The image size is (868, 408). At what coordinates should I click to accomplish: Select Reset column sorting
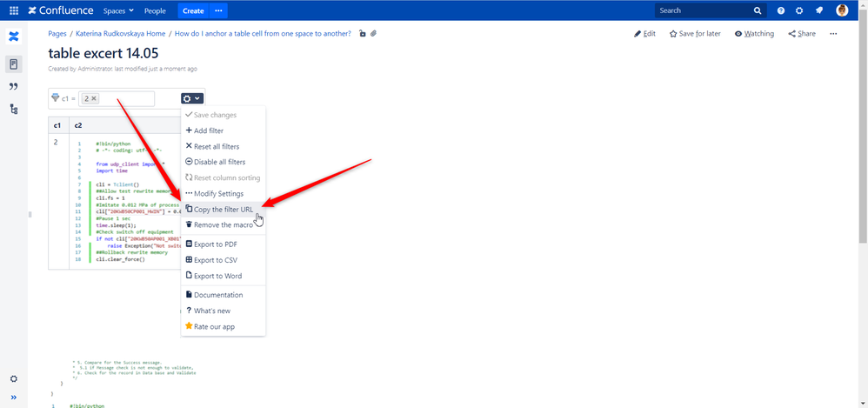223,177
